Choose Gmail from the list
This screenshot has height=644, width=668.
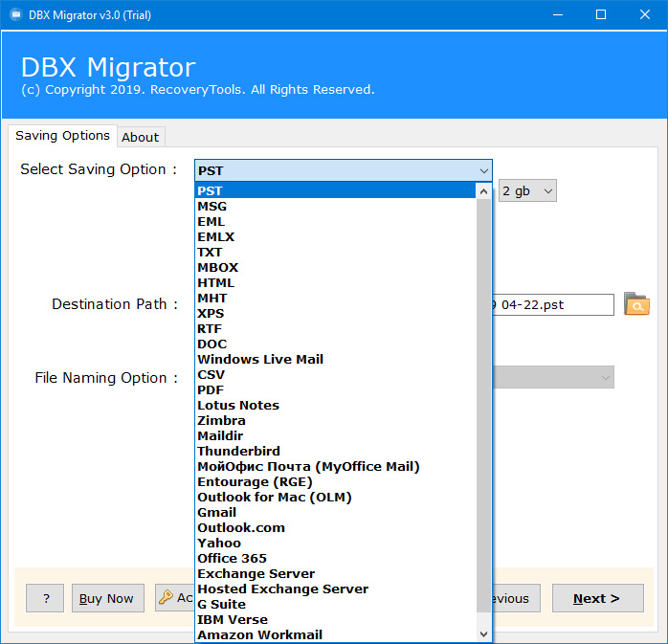point(335,513)
